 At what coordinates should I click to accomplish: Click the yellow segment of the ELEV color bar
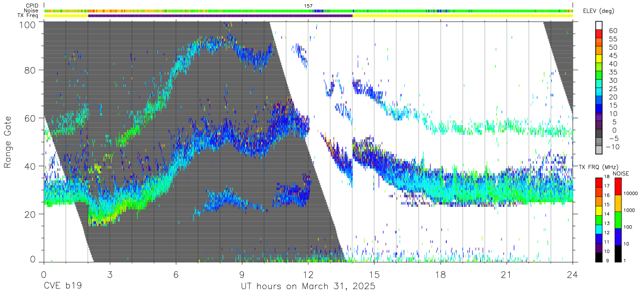599,58
